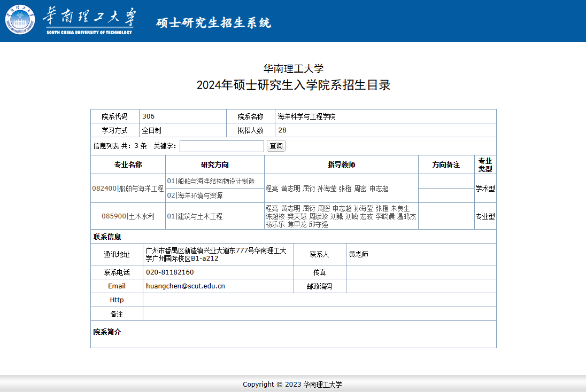Click the 学术型 type cell
This screenshot has height=392, width=586.
click(485, 189)
